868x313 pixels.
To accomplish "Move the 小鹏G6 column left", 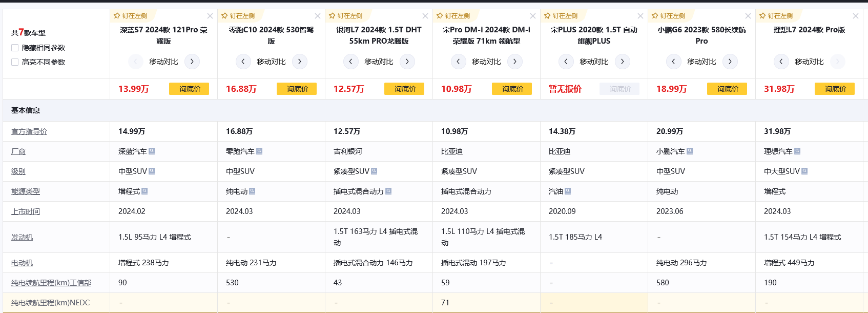I will pyautogui.click(x=674, y=62).
